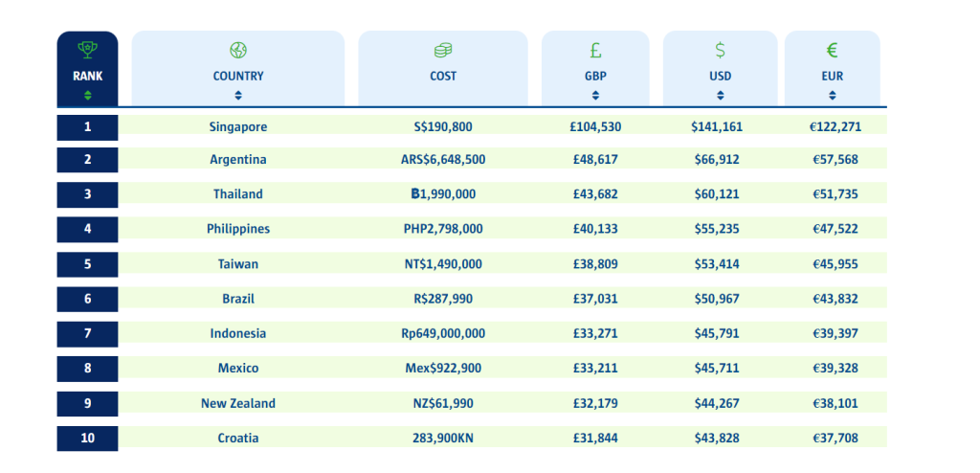Image resolution: width=980 pixels, height=473 pixels.
Task: Click the coins icon above COST
Action: pyautogui.click(x=443, y=50)
